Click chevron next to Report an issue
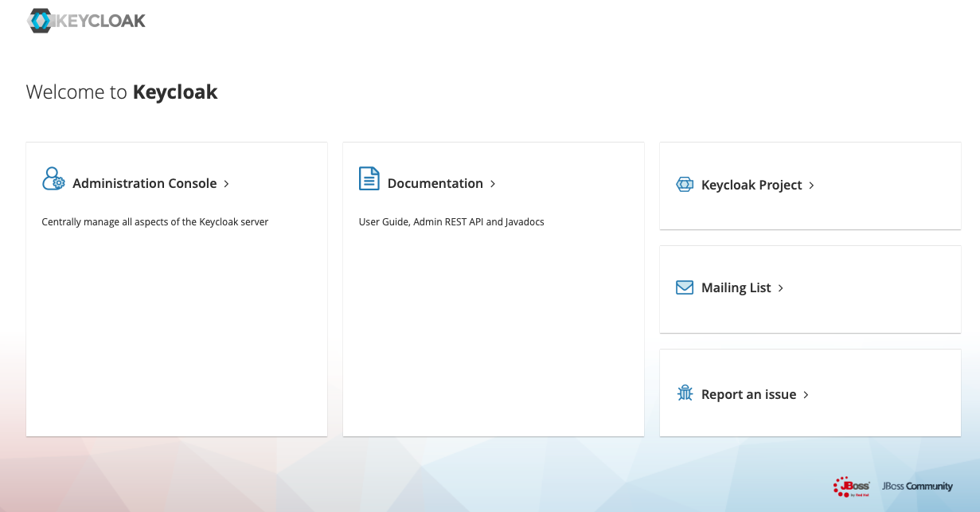The image size is (980, 512). (x=806, y=395)
